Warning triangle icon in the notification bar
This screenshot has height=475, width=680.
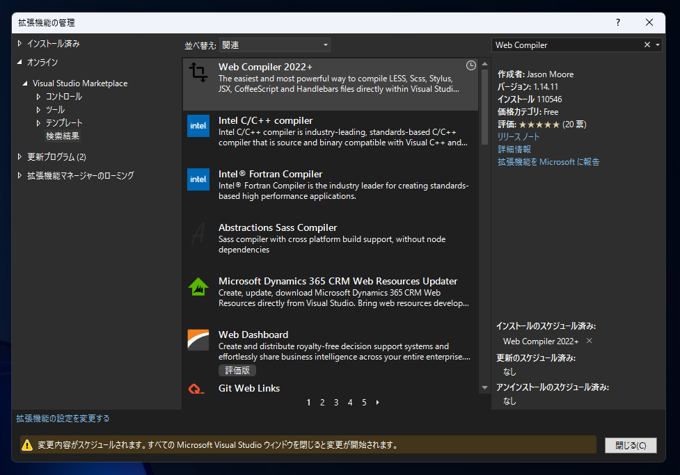(x=27, y=445)
